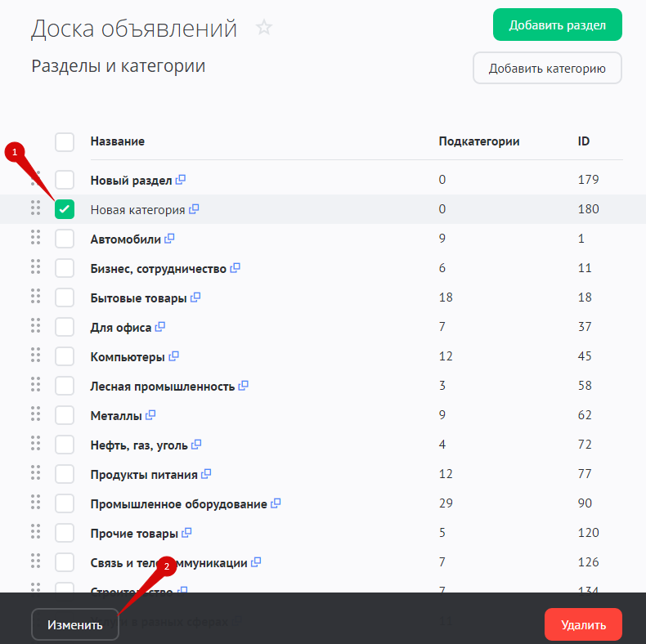Viewport: 646px width, 644px height.
Task: Check the Лесная промышленность row checkbox
Action: click(65, 386)
